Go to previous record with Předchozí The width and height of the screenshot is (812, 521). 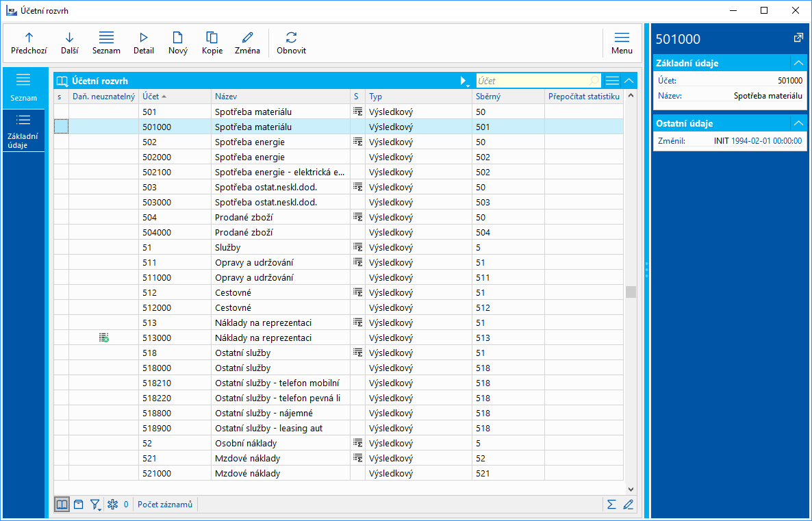click(29, 43)
